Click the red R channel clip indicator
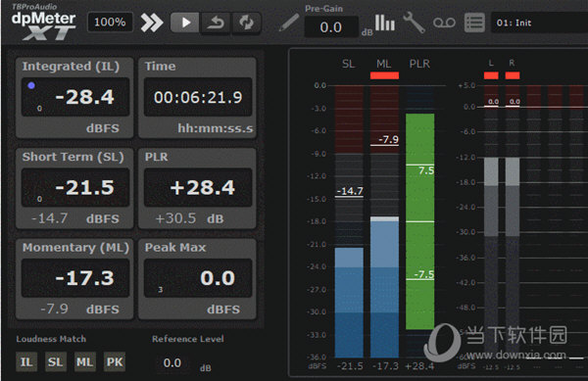Screen dimensions: 588x381 [513, 75]
